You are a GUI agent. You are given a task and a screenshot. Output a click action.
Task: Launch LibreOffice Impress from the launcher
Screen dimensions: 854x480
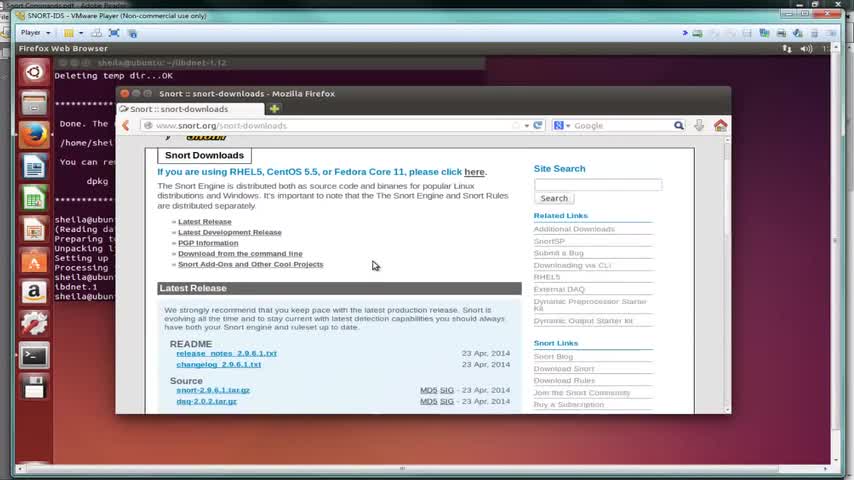point(34,229)
